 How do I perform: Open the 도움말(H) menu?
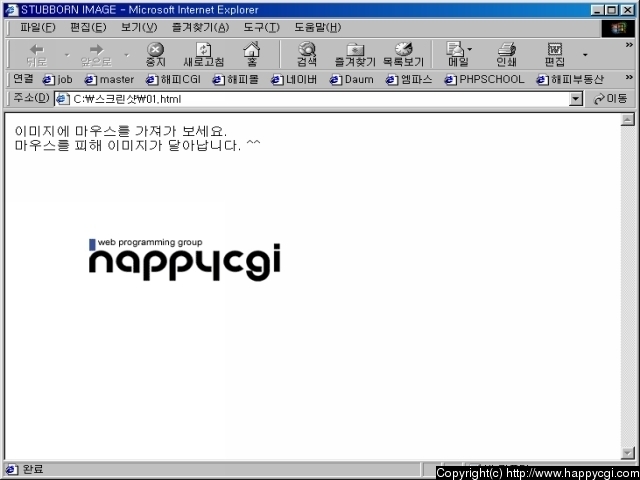318,27
